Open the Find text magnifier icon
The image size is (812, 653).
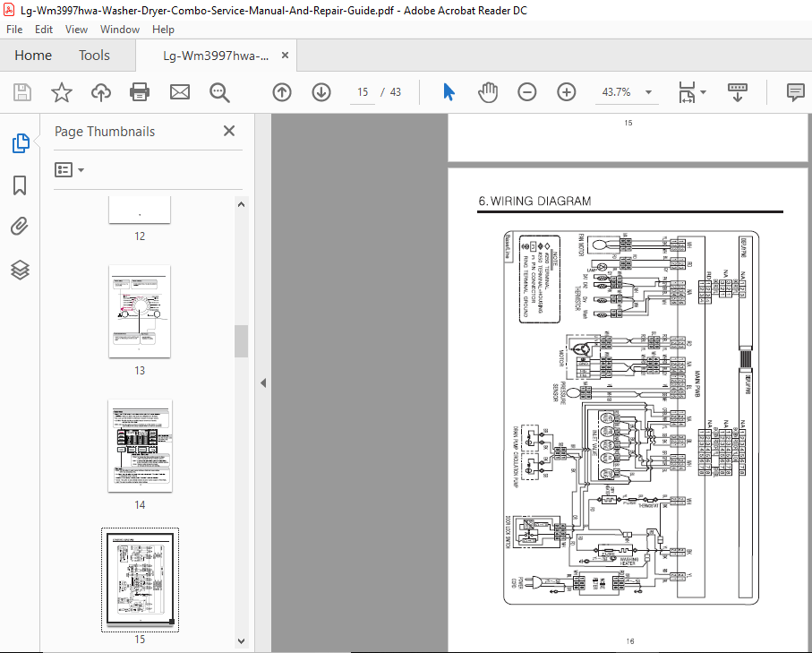pyautogui.click(x=219, y=92)
